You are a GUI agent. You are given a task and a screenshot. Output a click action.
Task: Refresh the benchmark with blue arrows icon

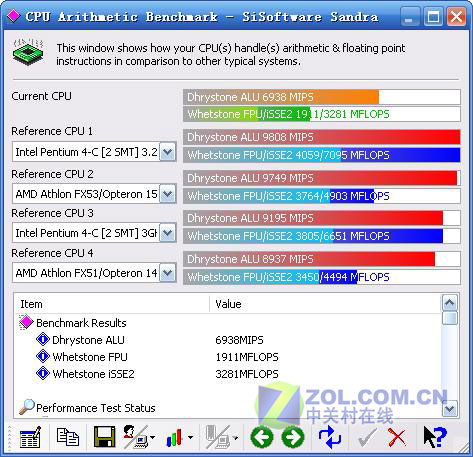(329, 437)
